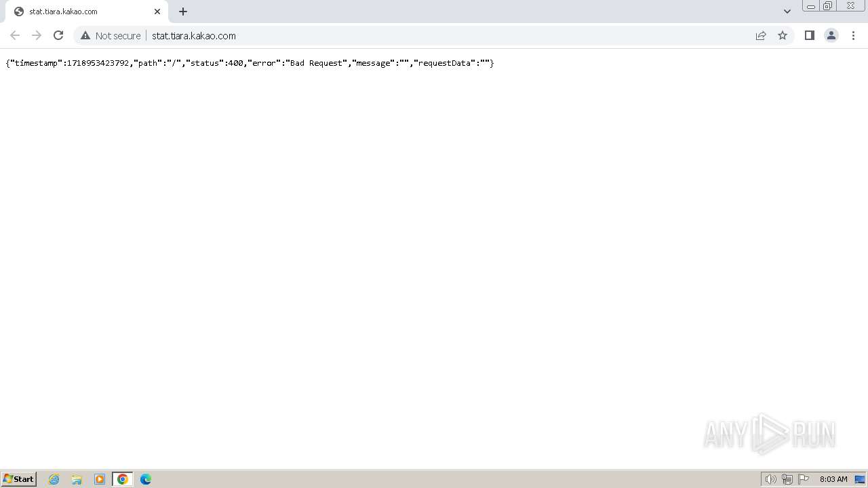Open a new tab

coord(183,12)
